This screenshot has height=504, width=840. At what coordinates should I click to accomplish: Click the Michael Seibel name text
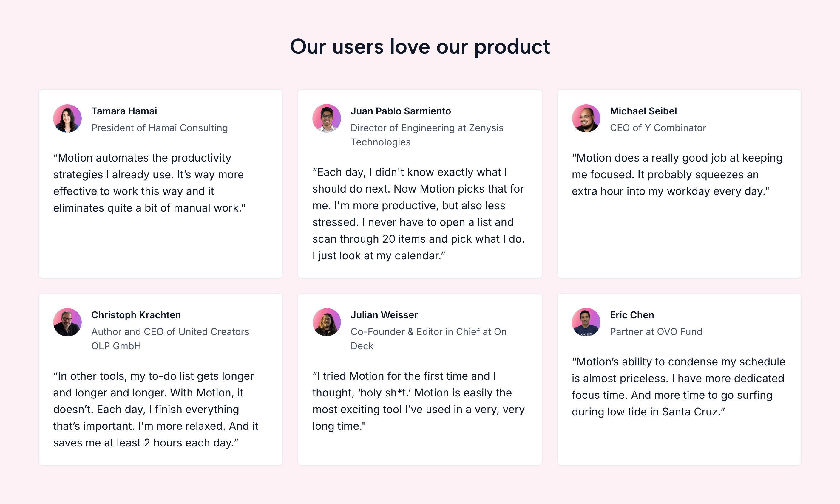[643, 111]
